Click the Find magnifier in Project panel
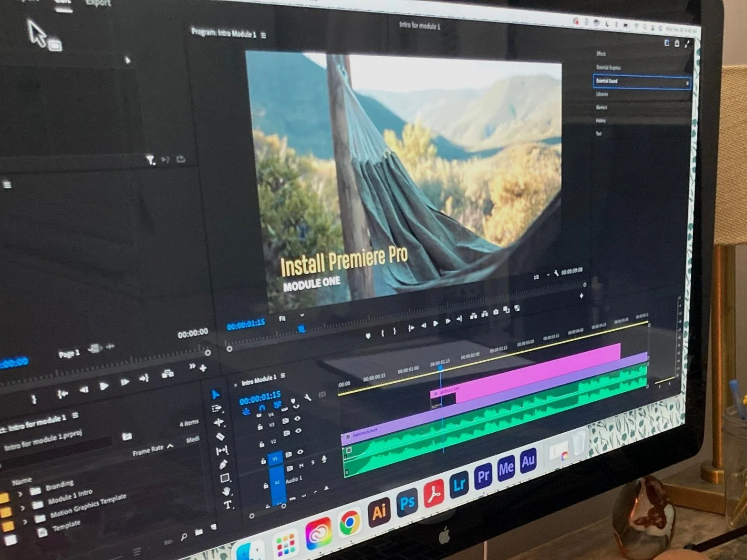This screenshot has height=560, width=747. [184, 537]
